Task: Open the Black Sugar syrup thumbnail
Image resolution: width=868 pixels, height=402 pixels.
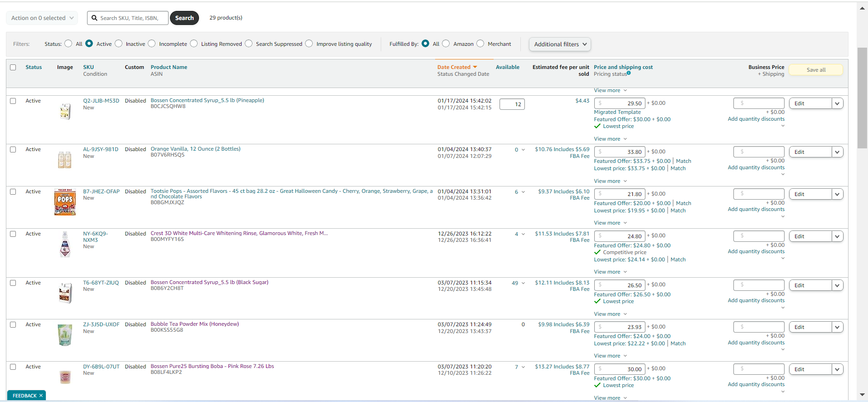Action: click(x=65, y=293)
